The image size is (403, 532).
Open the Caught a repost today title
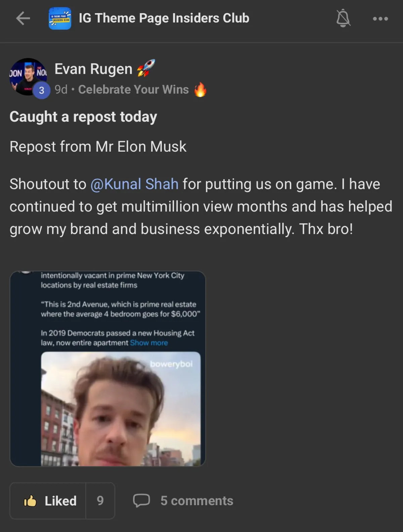pos(83,117)
